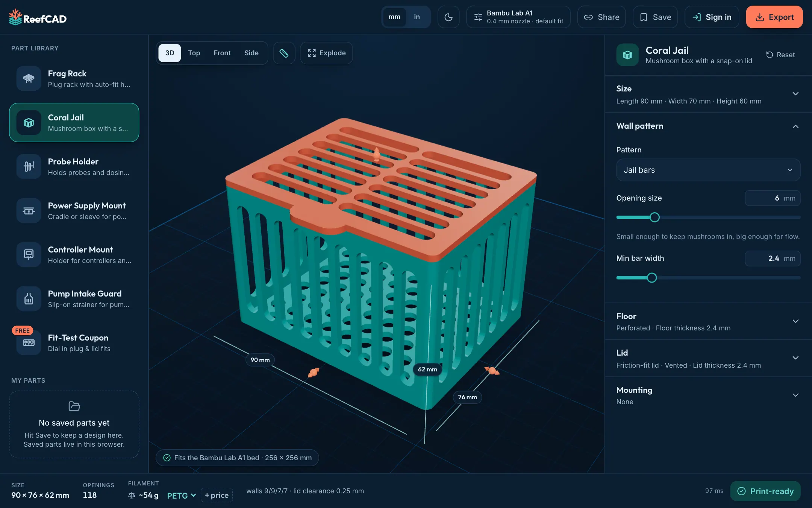Switch to Side view
The image size is (812, 508).
pyautogui.click(x=251, y=53)
